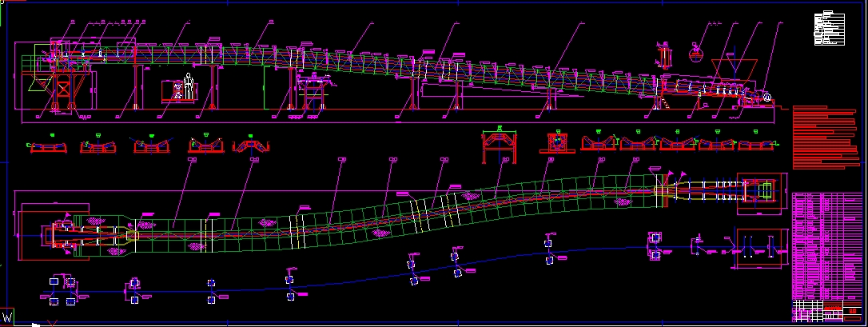Select the standing human figure in the elevation view
Viewport: 868px width, 327px height.
tap(188, 86)
